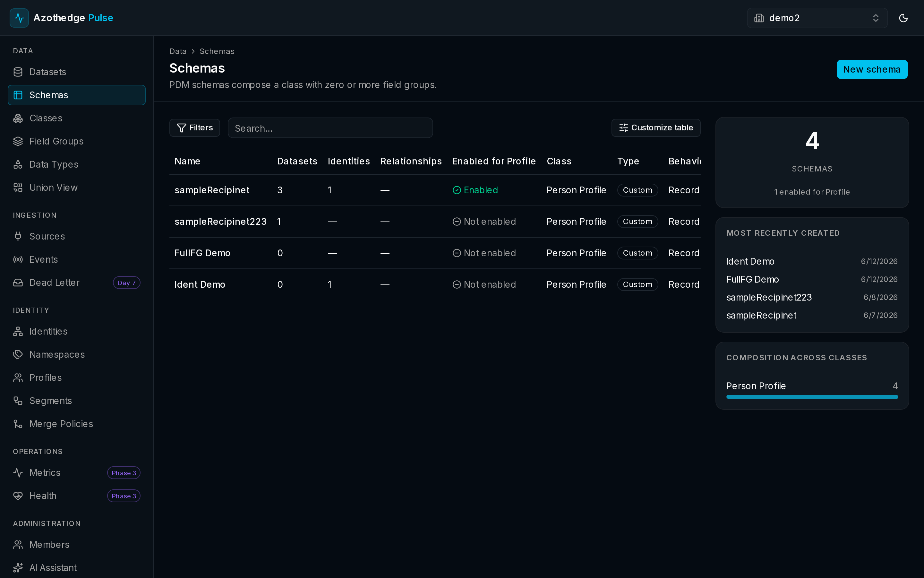Click the Namespaces tag icon
This screenshot has height=578, width=924.
tap(18, 355)
